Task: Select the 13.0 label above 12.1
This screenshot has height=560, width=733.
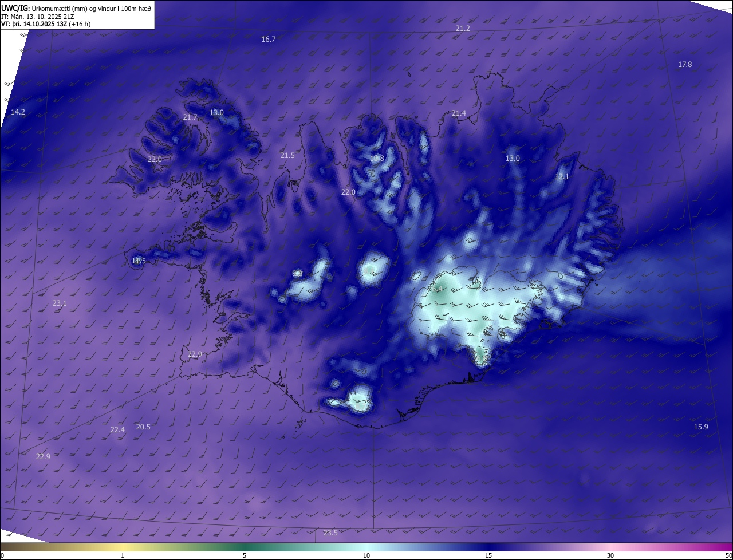Action: pyautogui.click(x=513, y=159)
